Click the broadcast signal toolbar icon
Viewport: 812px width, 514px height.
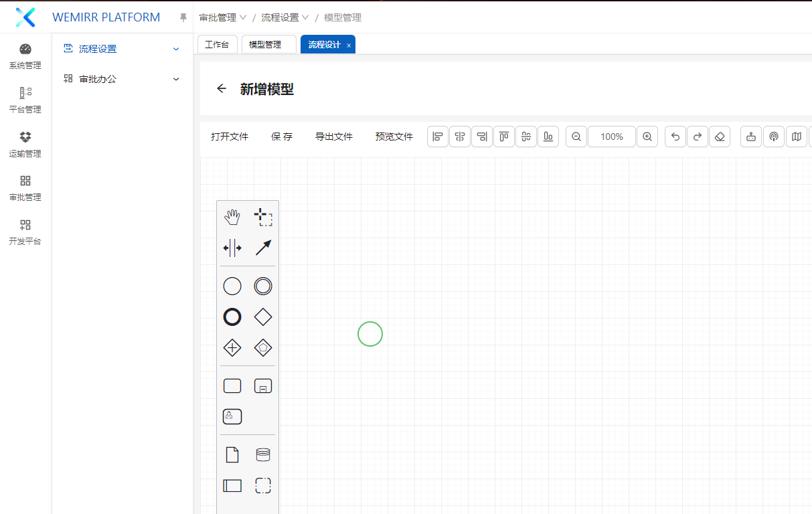coord(774,137)
